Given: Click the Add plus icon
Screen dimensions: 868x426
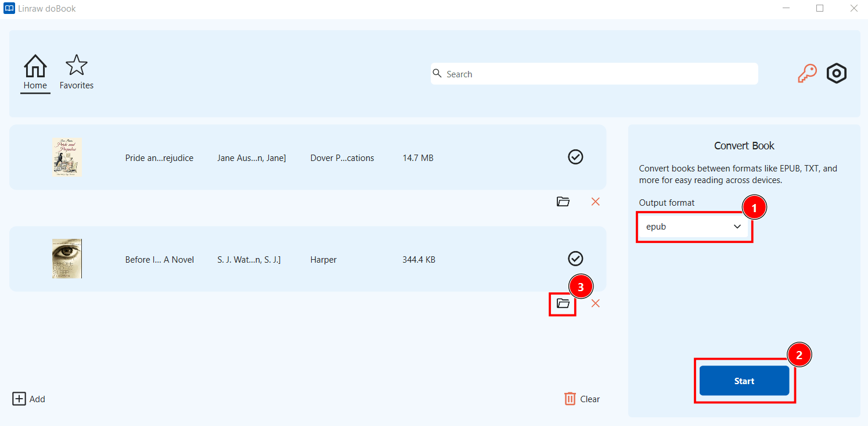Looking at the screenshot, I should pyautogui.click(x=19, y=399).
